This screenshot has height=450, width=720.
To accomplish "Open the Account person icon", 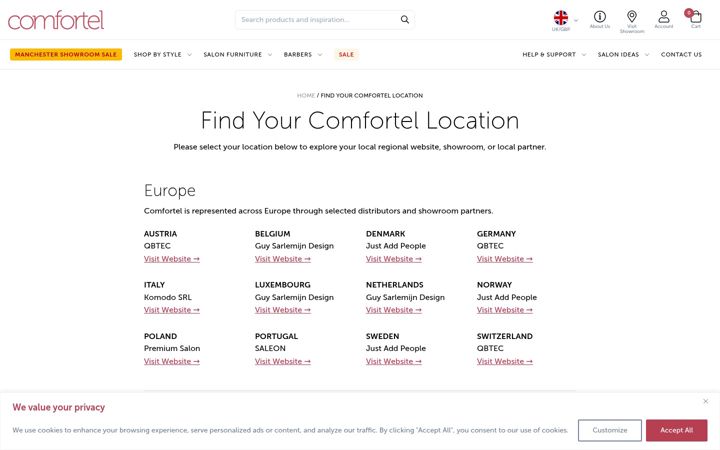I will [664, 17].
